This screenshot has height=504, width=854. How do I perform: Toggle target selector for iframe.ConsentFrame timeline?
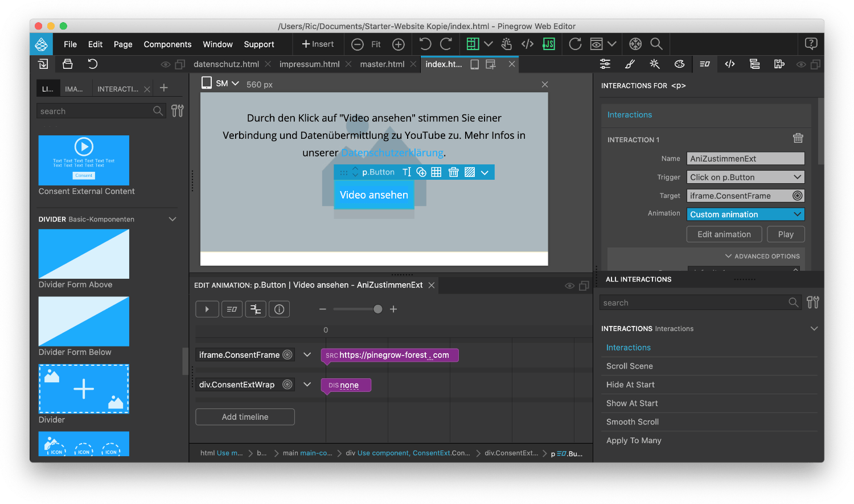(288, 354)
